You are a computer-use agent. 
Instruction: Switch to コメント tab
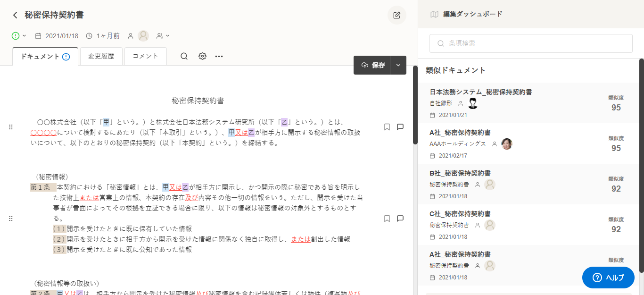click(145, 56)
